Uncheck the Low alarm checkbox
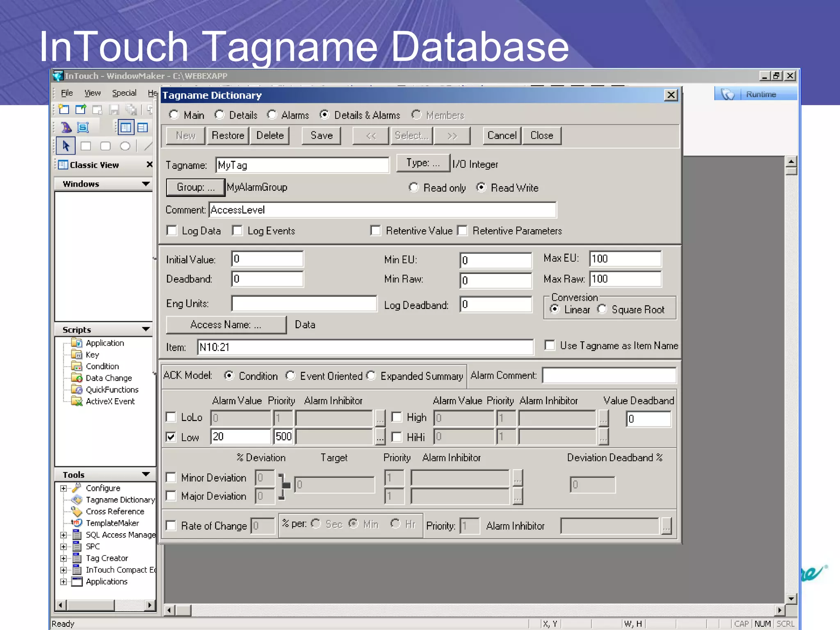The height and width of the screenshot is (630, 840). tap(171, 437)
